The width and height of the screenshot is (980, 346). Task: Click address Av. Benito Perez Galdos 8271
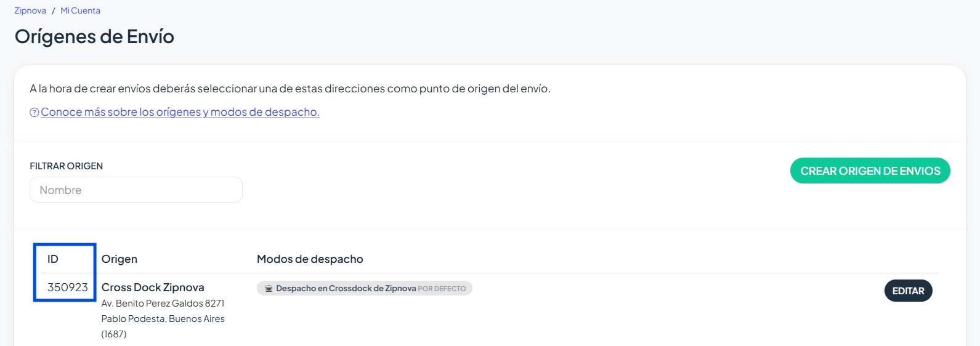pyautogui.click(x=163, y=304)
